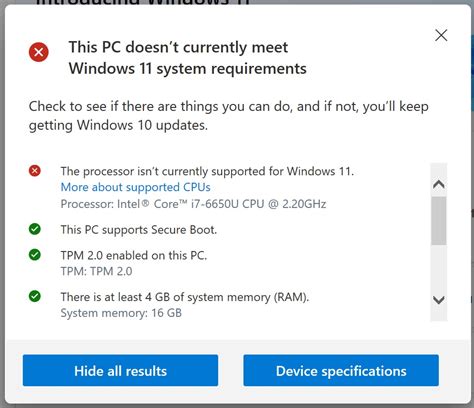Select the processor not supported message text
The image size is (474, 408).
tap(207, 171)
